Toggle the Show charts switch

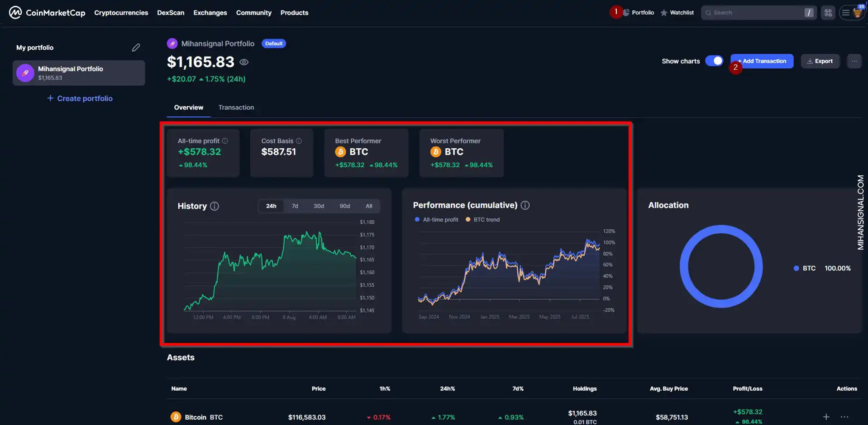point(714,61)
